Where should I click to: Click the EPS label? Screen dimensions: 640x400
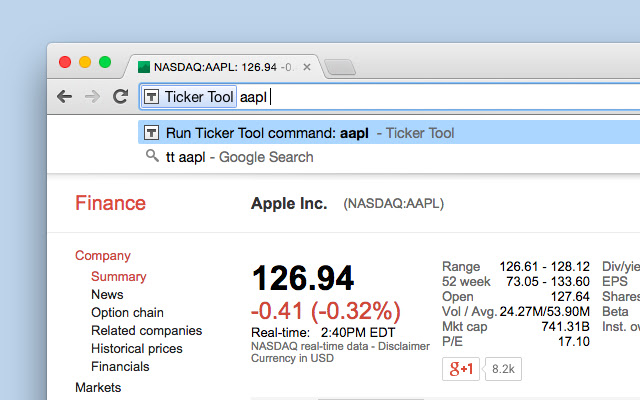click(615, 282)
